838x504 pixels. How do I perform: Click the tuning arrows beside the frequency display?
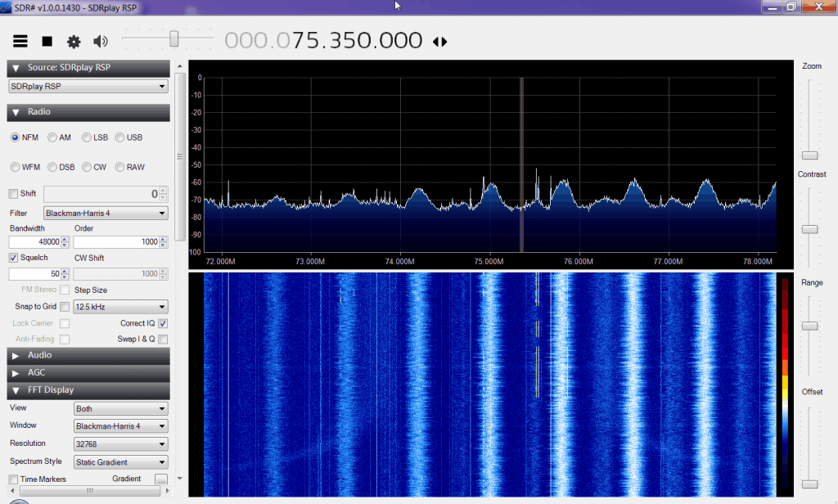click(439, 39)
